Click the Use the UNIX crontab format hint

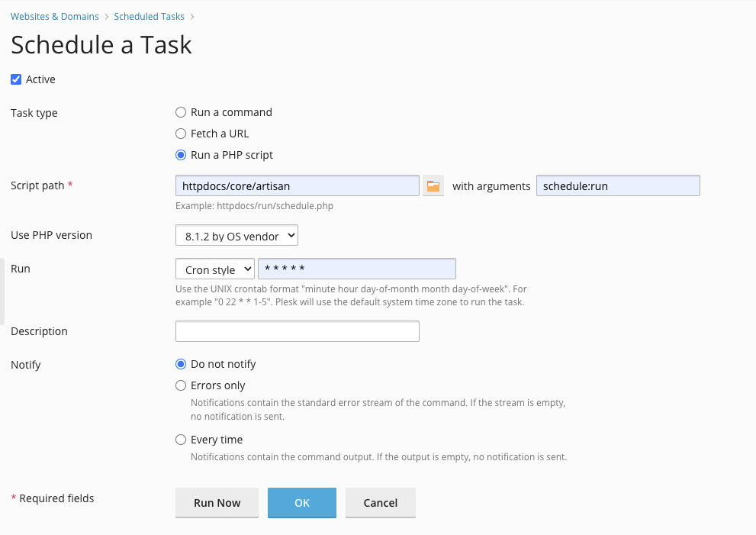351,295
